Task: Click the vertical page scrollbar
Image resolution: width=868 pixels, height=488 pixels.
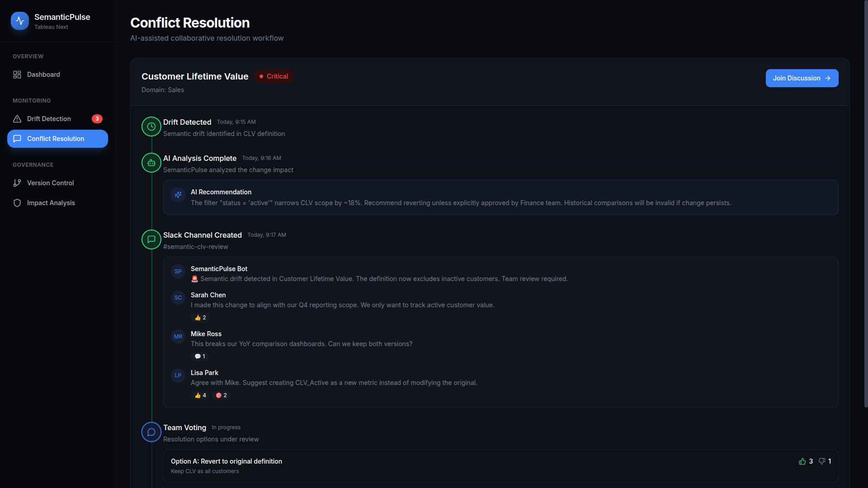Action: tap(865, 203)
